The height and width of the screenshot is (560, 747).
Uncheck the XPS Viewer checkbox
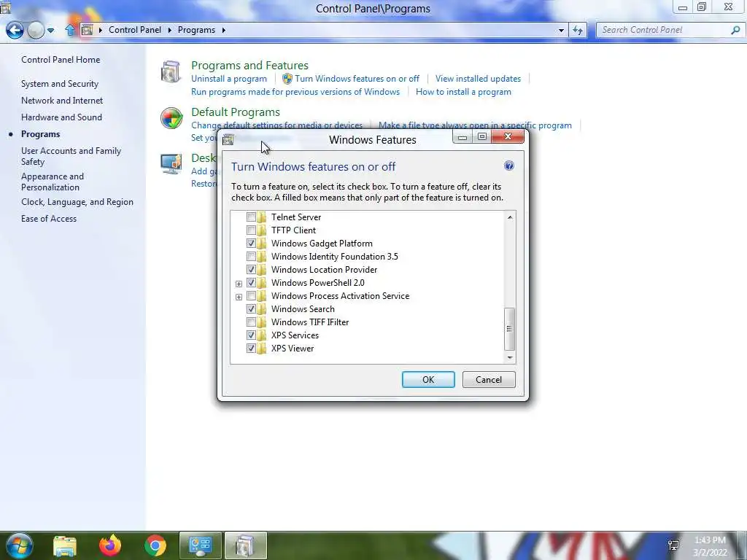coord(251,349)
